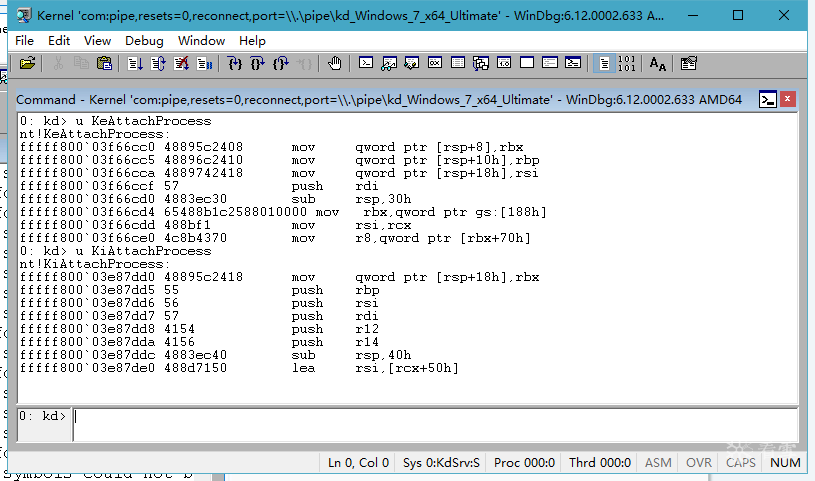Click the address fffff800`03f66cc0 in output

(87, 147)
